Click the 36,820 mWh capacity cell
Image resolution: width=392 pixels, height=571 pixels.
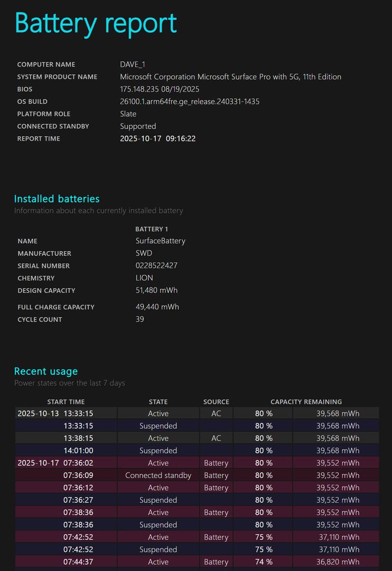(x=338, y=562)
